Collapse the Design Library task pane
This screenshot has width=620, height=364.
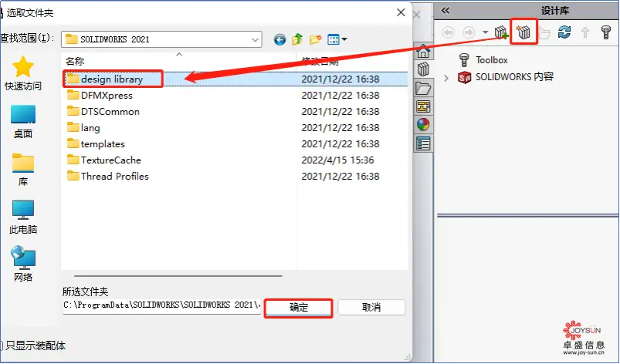(x=446, y=11)
